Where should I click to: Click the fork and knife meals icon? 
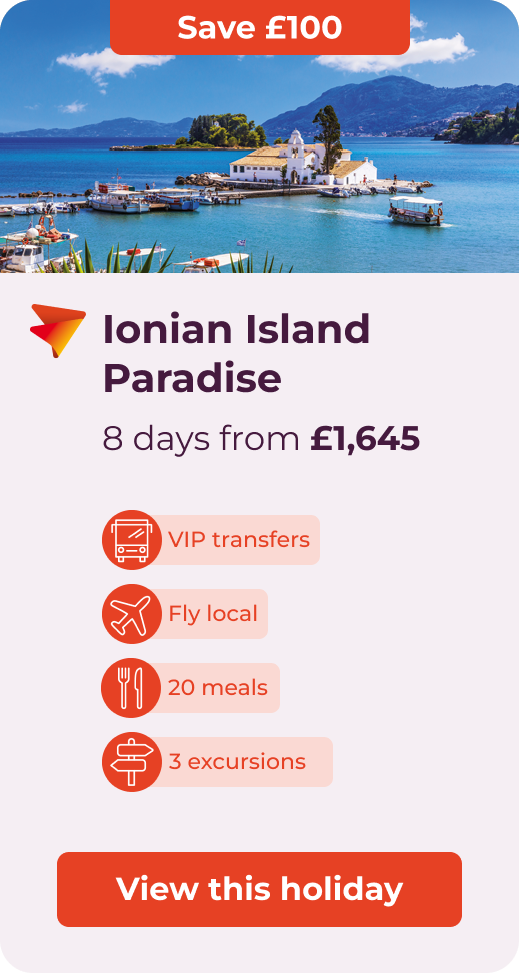(x=132, y=688)
